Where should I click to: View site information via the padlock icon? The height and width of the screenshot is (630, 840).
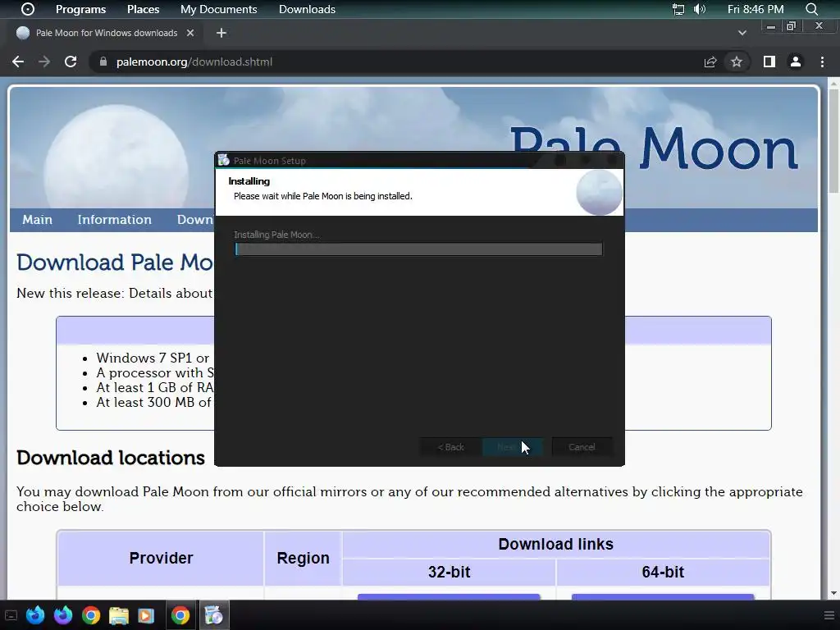[x=103, y=62]
